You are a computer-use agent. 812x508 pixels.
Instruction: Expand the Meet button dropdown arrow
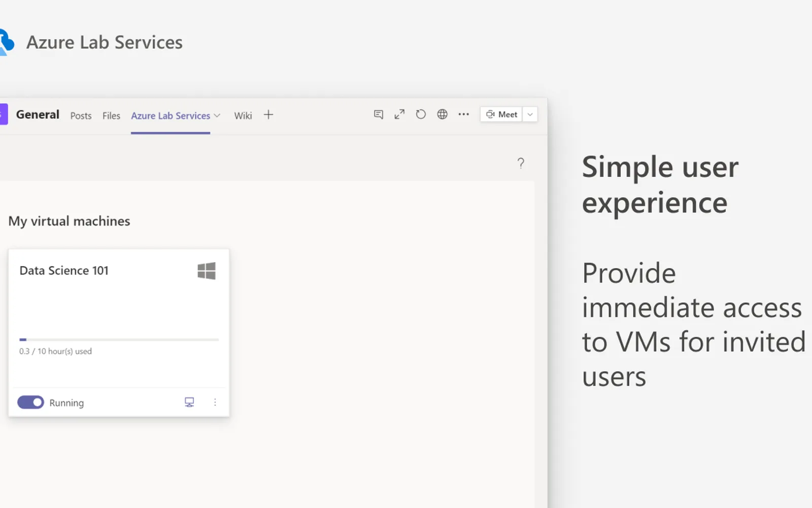(530, 114)
